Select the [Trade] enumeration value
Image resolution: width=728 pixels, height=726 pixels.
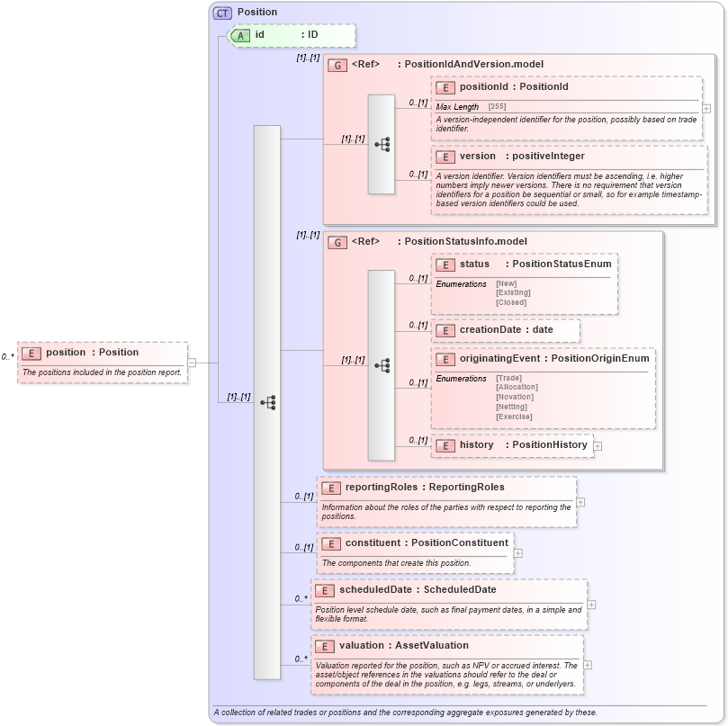[x=508, y=378]
